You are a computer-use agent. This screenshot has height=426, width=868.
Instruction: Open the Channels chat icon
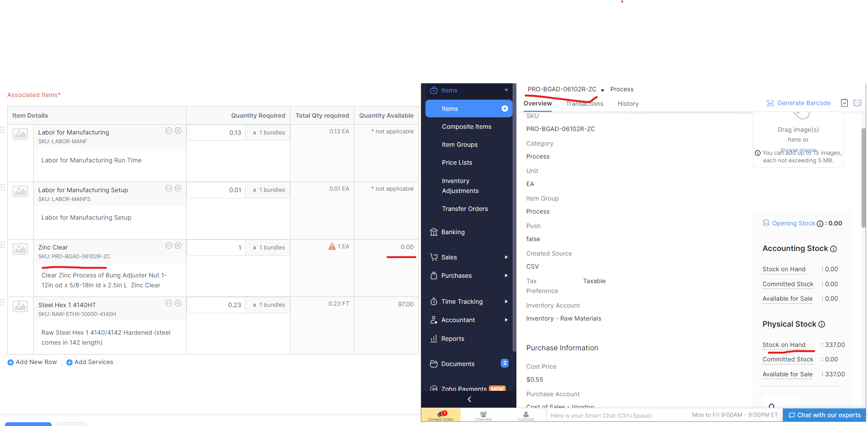pos(483,415)
